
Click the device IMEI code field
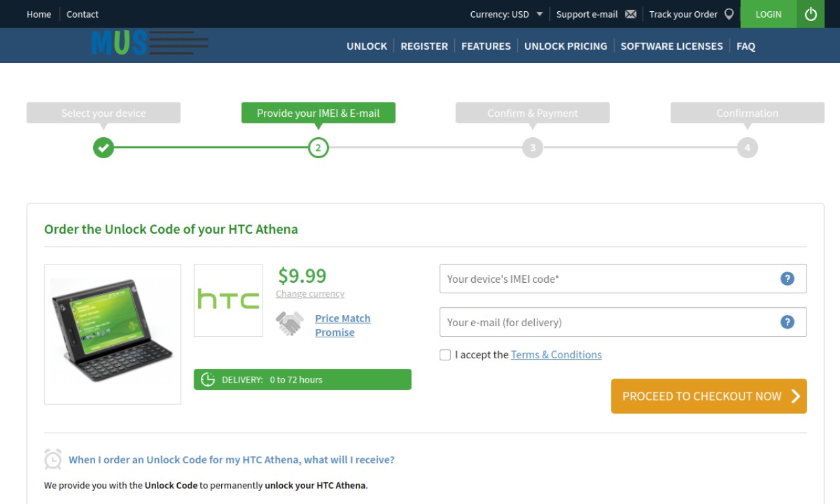tap(623, 279)
